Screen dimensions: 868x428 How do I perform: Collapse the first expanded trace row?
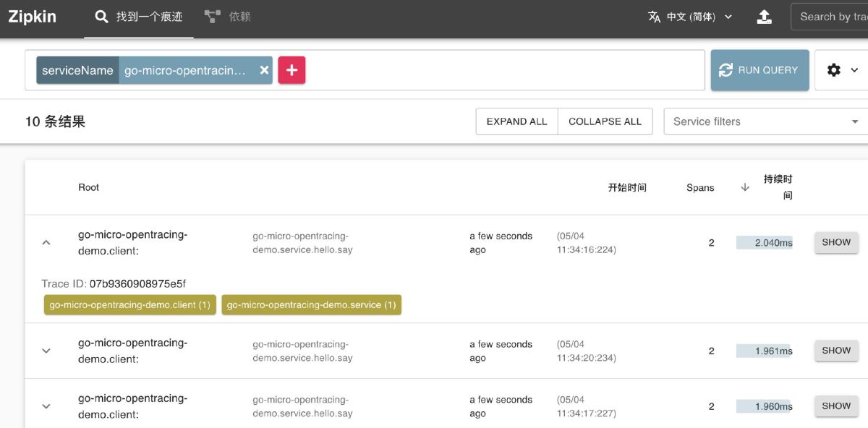click(46, 241)
